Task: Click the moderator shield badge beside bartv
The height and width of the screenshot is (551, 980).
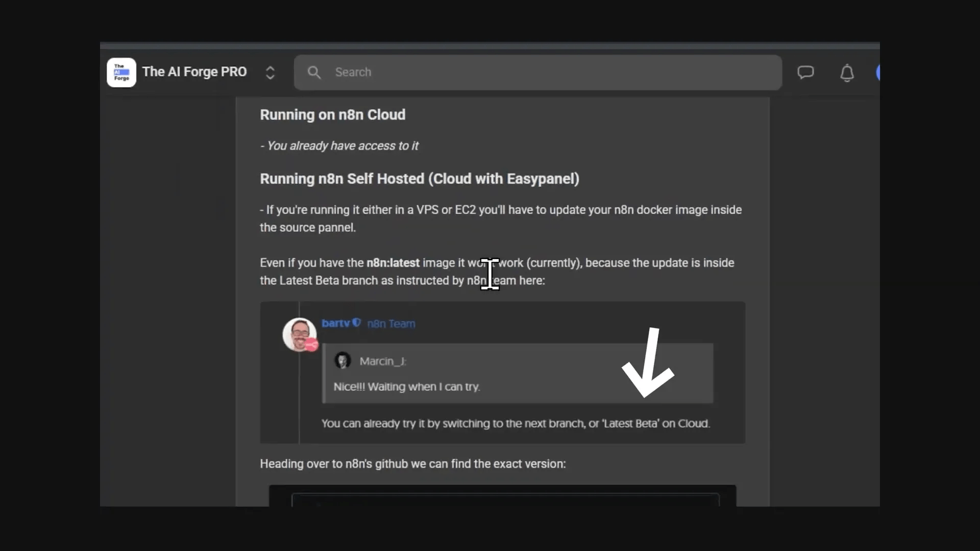Action: point(356,322)
